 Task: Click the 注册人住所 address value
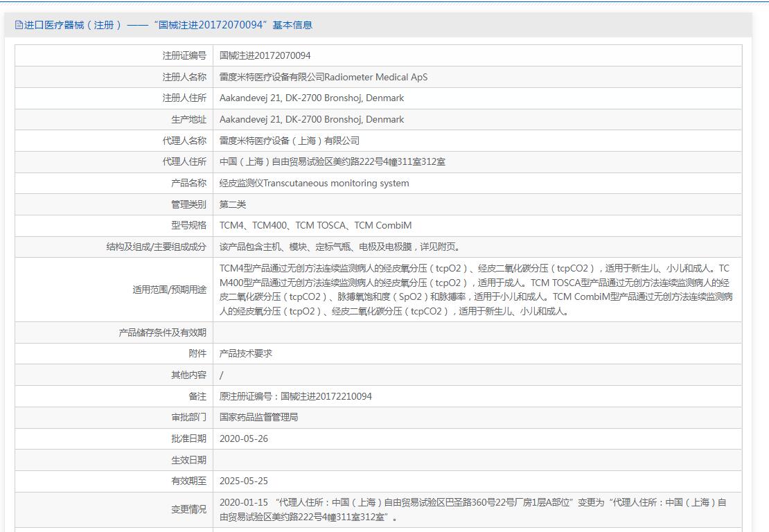point(311,98)
